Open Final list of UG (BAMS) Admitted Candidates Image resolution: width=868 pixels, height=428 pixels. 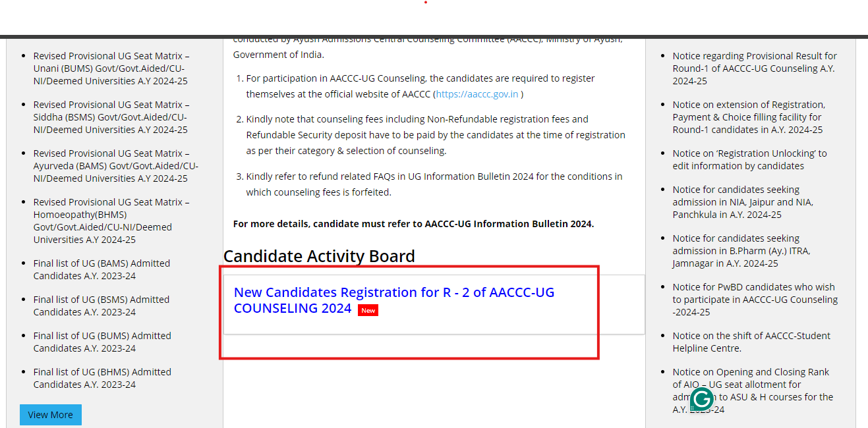[x=101, y=269]
